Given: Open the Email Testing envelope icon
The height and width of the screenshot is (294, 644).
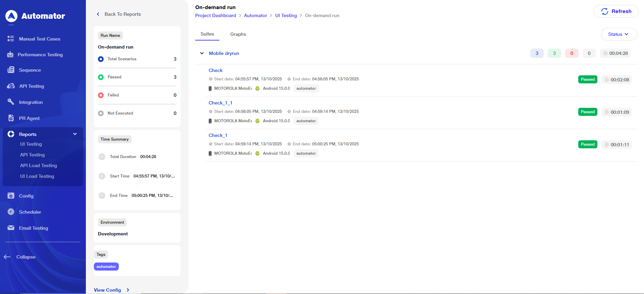Looking at the screenshot, I should (11, 228).
